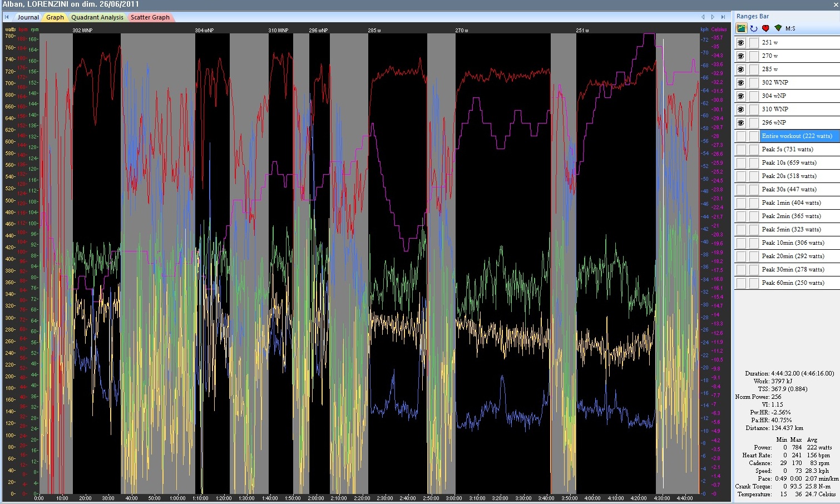Image resolution: width=840 pixels, height=504 pixels.
Task: Click the 'Ranges Bar' panel title
Action: tap(753, 16)
